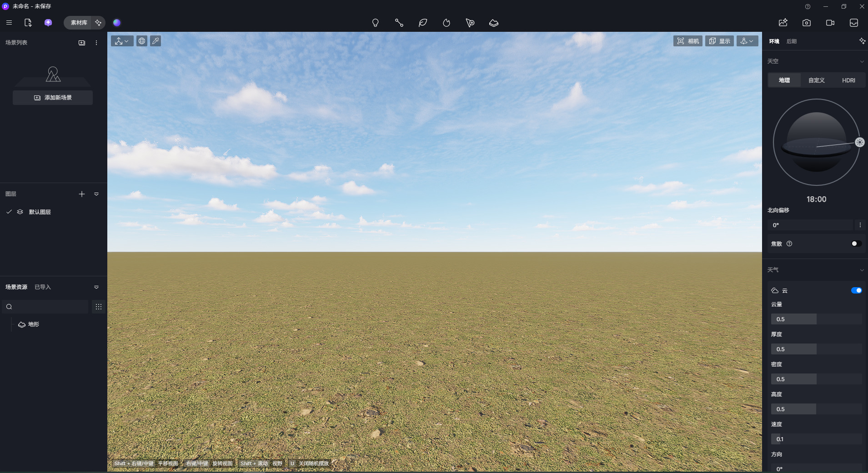
Task: Click the 添加新场景 button
Action: pos(53,98)
